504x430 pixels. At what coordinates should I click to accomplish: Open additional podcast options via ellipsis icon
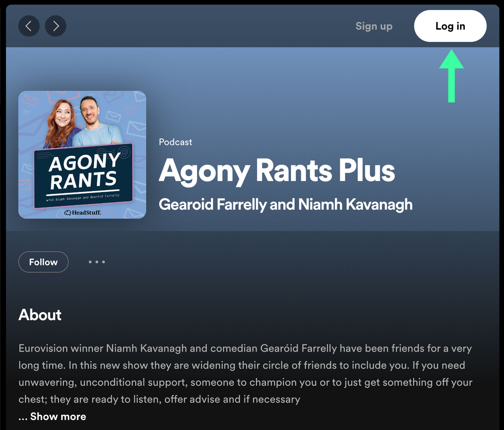click(97, 262)
